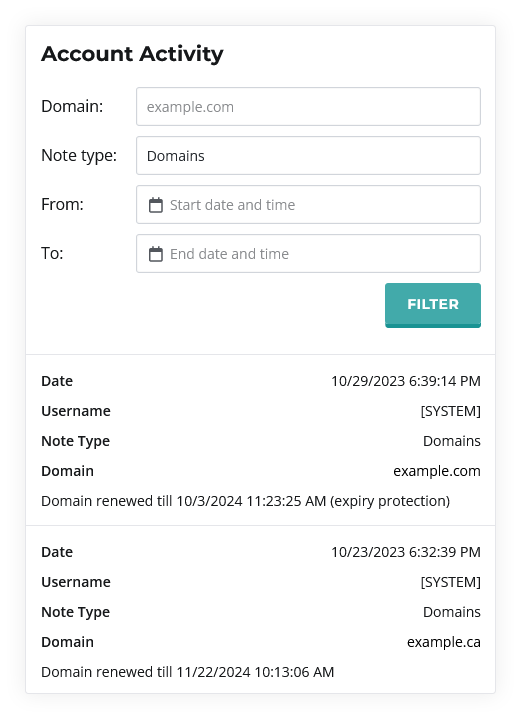522x721 pixels.
Task: Click the Account Activity heading
Action: coord(132,54)
